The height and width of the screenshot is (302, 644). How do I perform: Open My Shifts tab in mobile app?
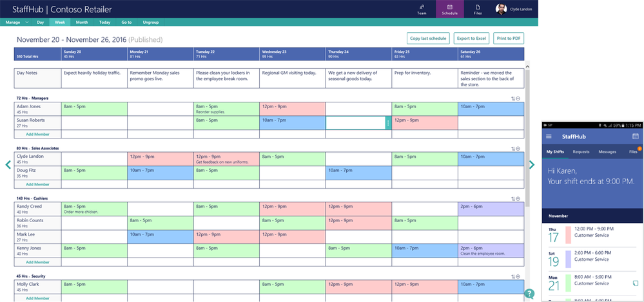tap(555, 152)
